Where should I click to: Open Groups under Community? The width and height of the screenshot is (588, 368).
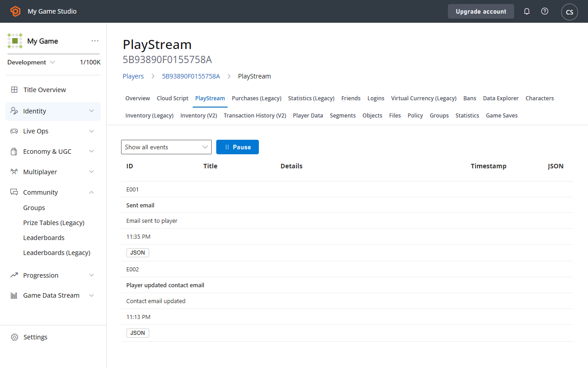(x=34, y=208)
